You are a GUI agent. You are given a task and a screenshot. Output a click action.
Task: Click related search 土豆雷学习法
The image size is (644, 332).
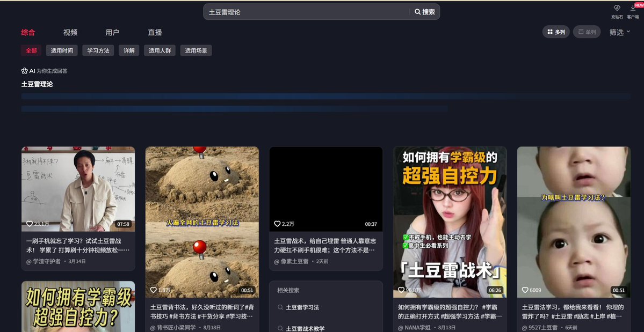[x=303, y=307]
